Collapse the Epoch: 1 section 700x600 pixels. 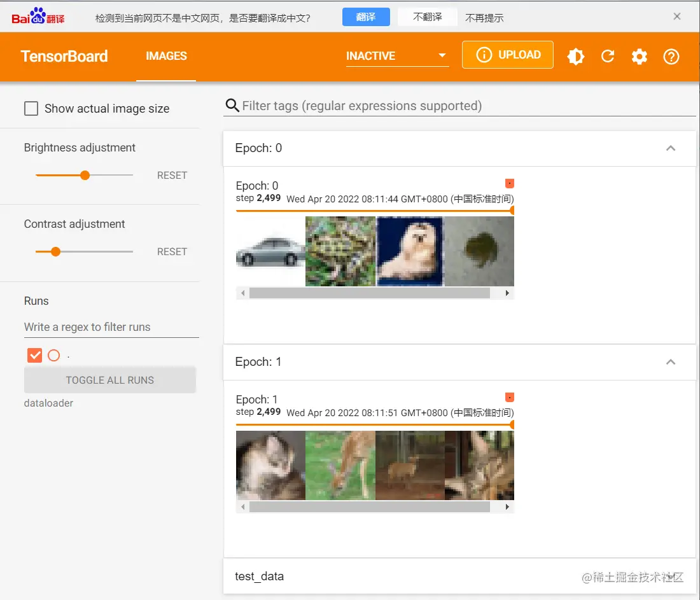tap(671, 362)
